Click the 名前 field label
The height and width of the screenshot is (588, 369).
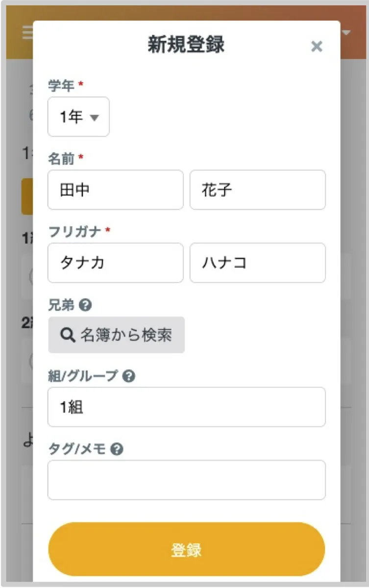pyautogui.click(x=61, y=158)
